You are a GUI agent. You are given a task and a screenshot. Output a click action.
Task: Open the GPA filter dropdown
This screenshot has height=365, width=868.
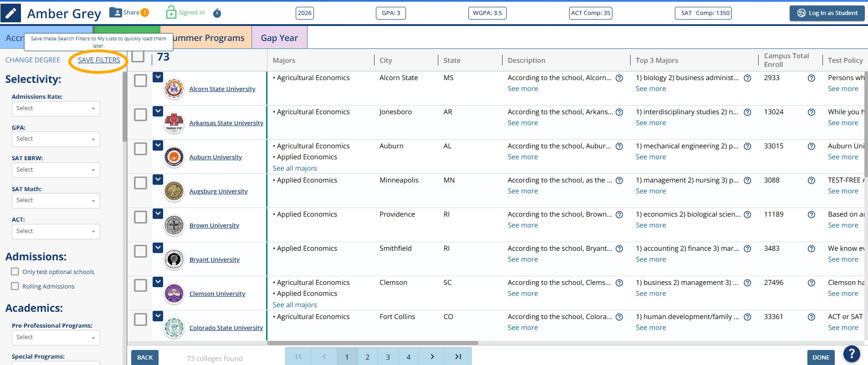pyautogui.click(x=56, y=139)
